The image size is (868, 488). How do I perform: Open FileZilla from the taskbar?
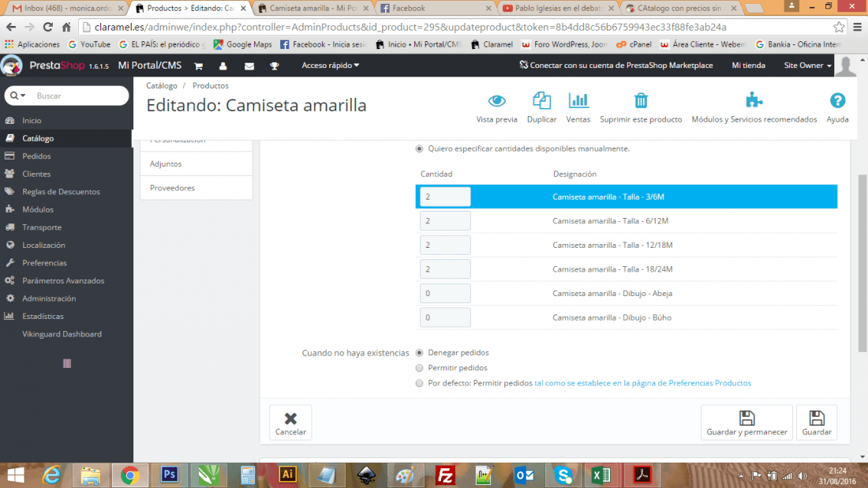(x=444, y=475)
